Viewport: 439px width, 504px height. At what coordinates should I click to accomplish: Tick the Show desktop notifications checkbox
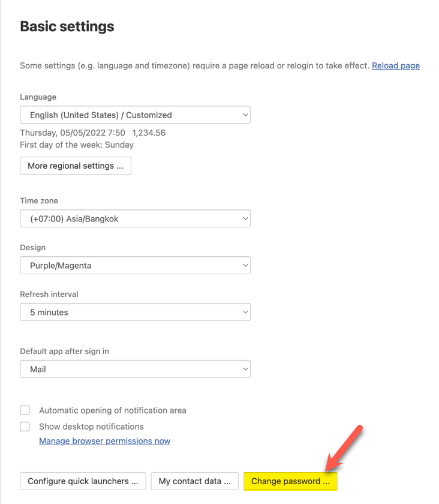pyautogui.click(x=25, y=427)
